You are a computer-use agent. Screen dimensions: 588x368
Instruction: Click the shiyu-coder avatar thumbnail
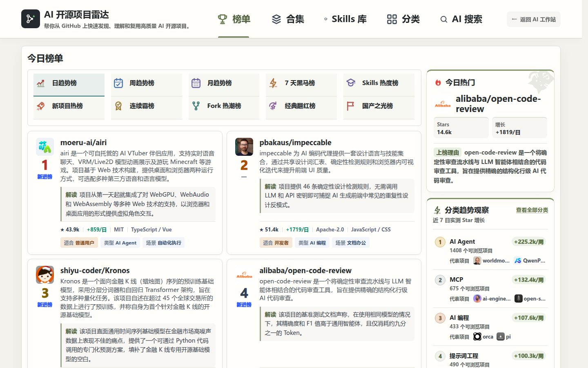pos(45,275)
